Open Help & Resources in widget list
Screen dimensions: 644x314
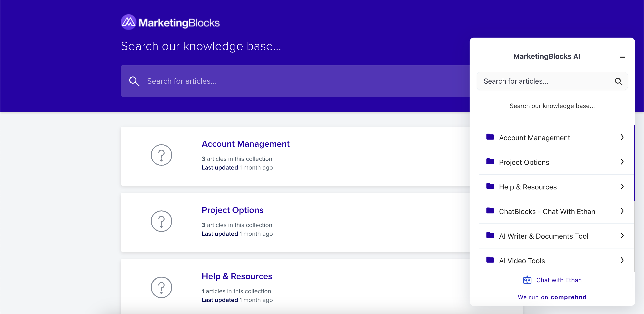coord(527,187)
